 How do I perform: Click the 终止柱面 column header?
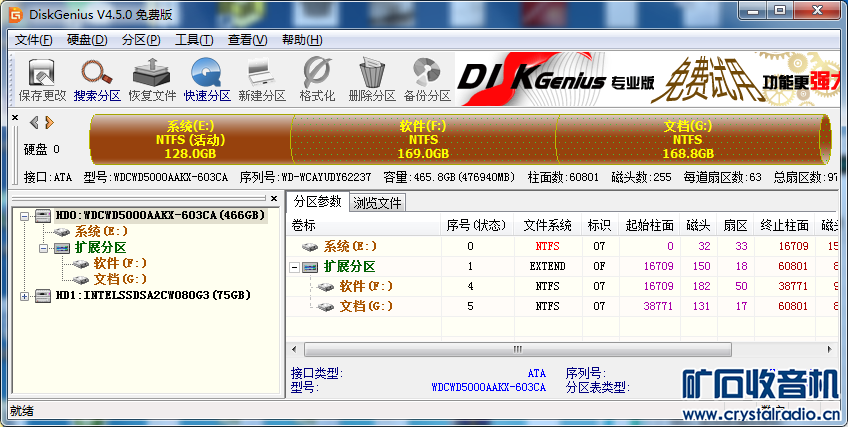[784, 225]
